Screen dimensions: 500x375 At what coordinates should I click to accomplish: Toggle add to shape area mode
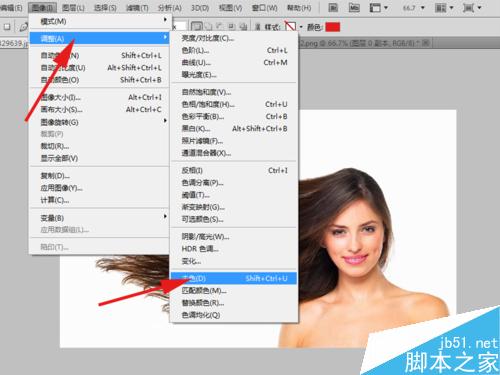(209, 27)
